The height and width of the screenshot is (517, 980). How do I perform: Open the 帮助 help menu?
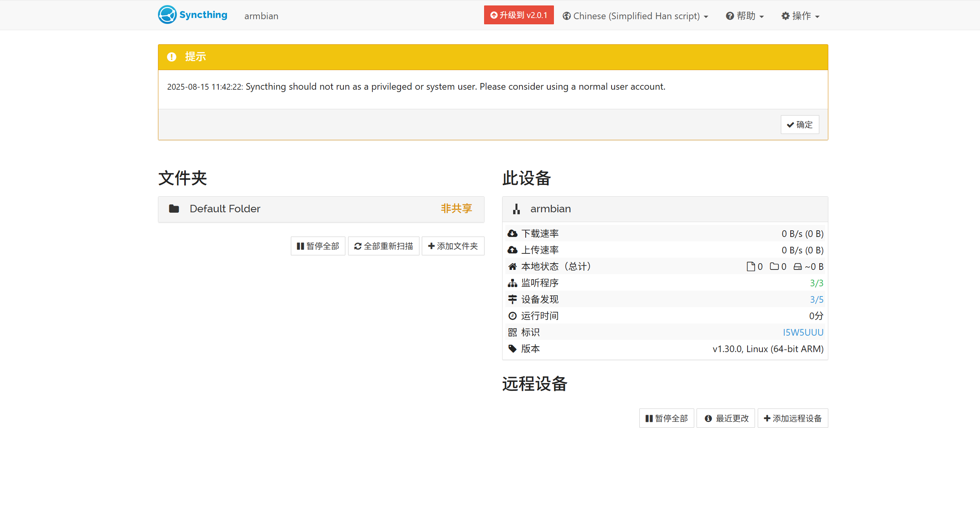[745, 16]
